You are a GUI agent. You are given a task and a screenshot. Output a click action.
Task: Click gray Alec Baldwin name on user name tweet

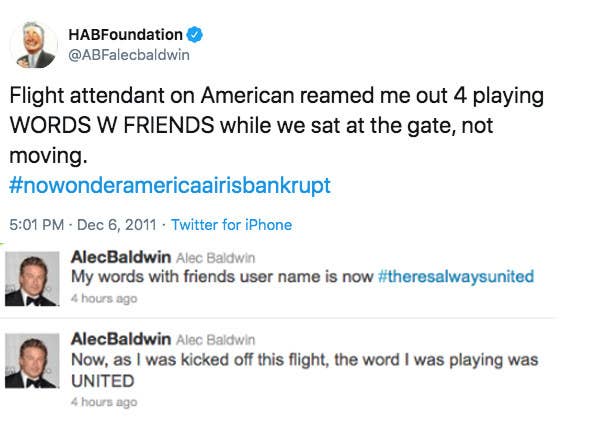[216, 258]
